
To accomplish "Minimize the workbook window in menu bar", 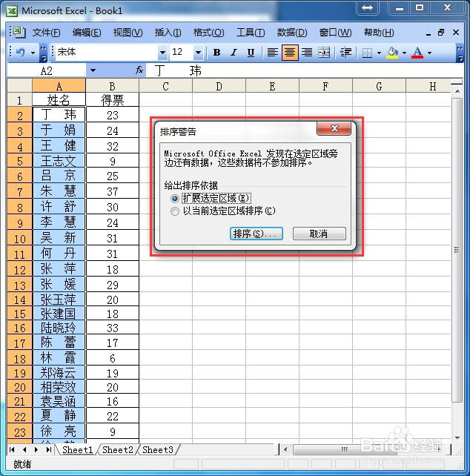I will click(428, 33).
